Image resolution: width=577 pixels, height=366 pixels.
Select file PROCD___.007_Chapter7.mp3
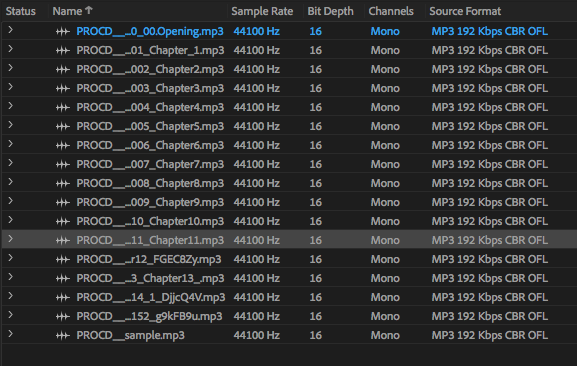[x=150, y=165]
